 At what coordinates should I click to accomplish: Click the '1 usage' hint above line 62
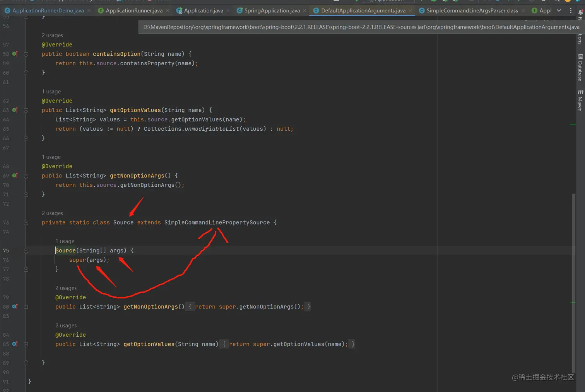pos(51,92)
